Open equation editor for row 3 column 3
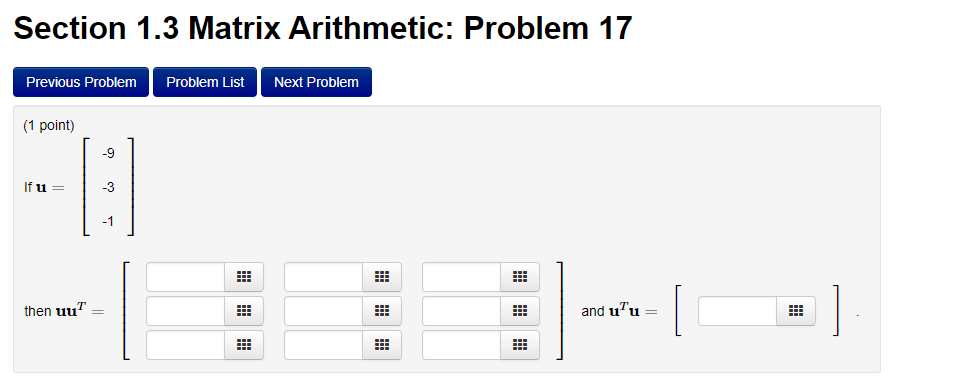Screen dimensions: 959x387 [x=520, y=345]
